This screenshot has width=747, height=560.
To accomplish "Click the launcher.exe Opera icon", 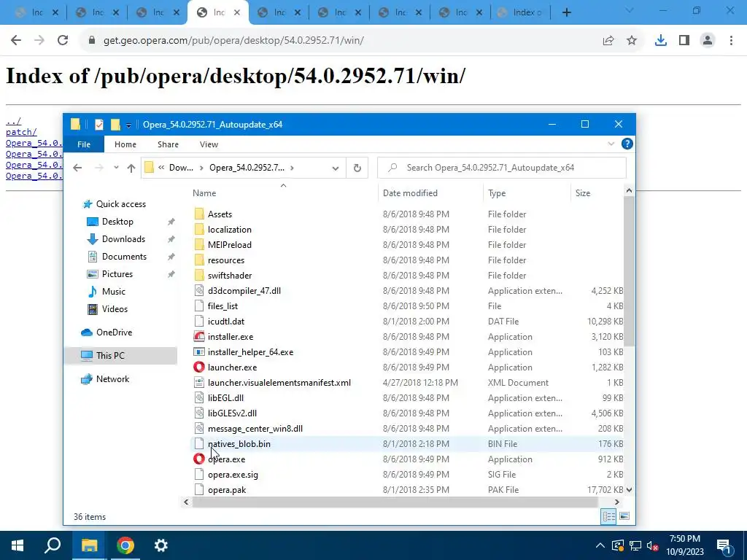I will point(199,367).
